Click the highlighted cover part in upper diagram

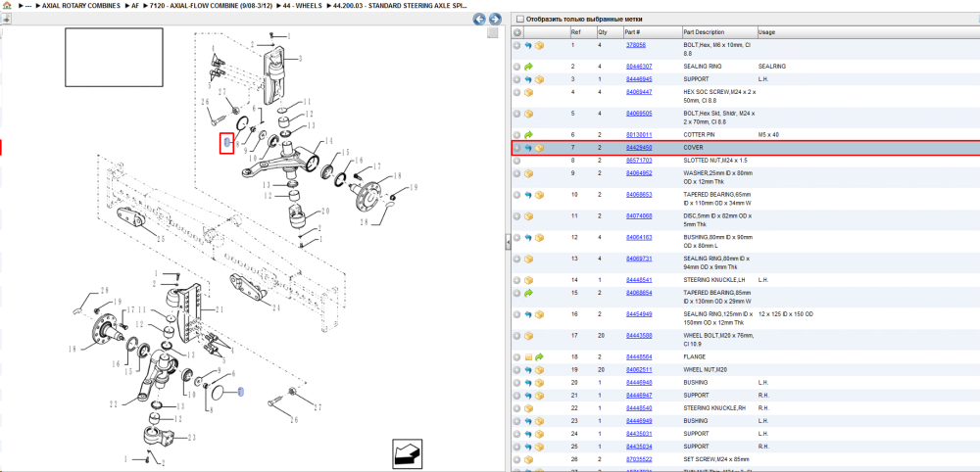click(227, 144)
